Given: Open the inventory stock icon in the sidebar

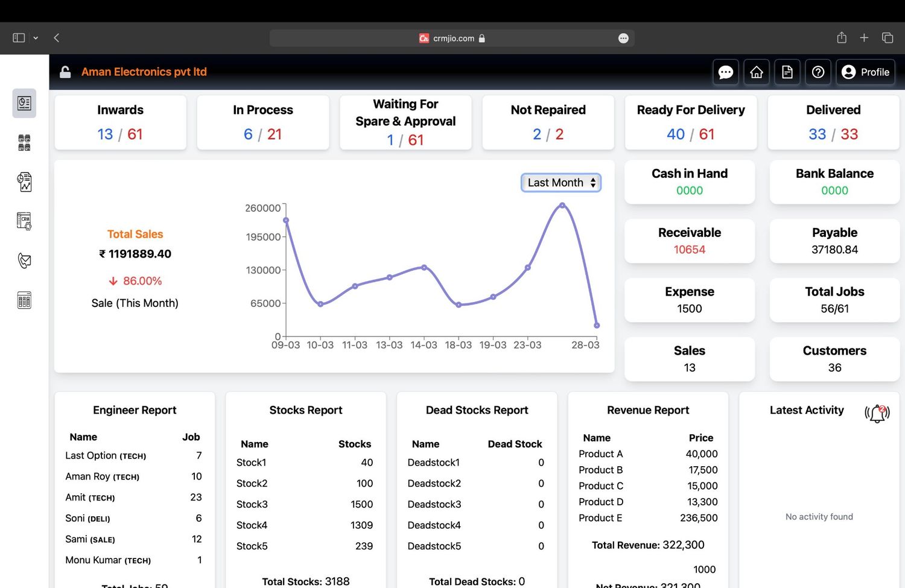Looking at the screenshot, I should pos(24,142).
